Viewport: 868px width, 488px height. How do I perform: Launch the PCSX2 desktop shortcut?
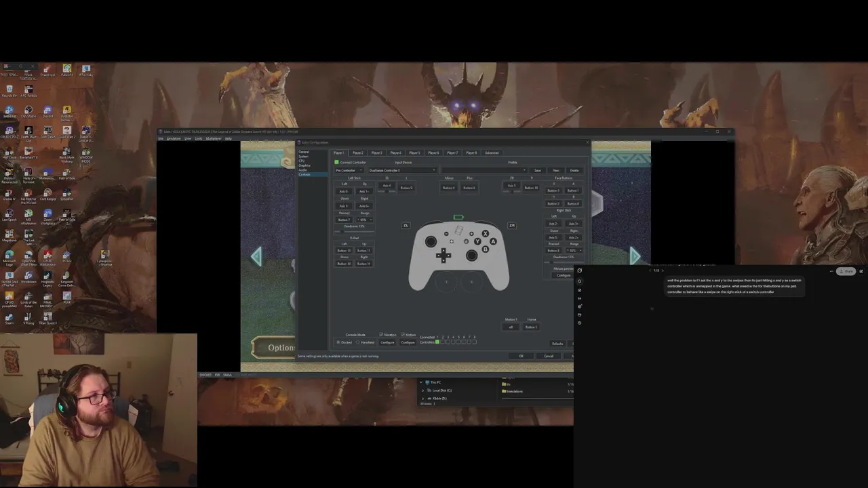tap(66, 256)
